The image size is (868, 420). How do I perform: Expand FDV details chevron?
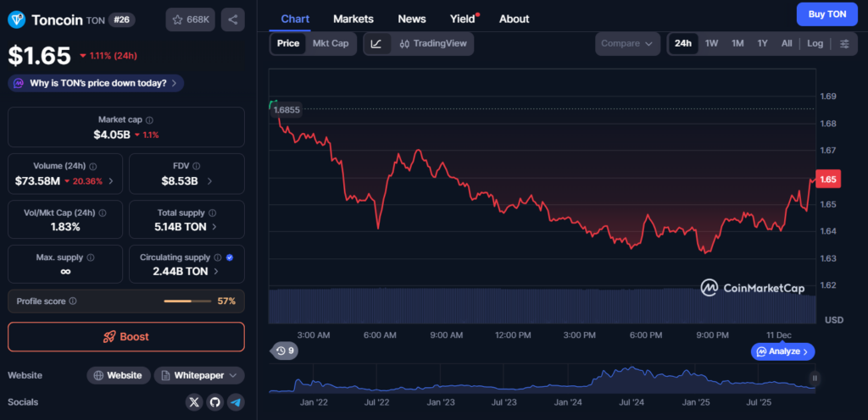[x=209, y=180]
